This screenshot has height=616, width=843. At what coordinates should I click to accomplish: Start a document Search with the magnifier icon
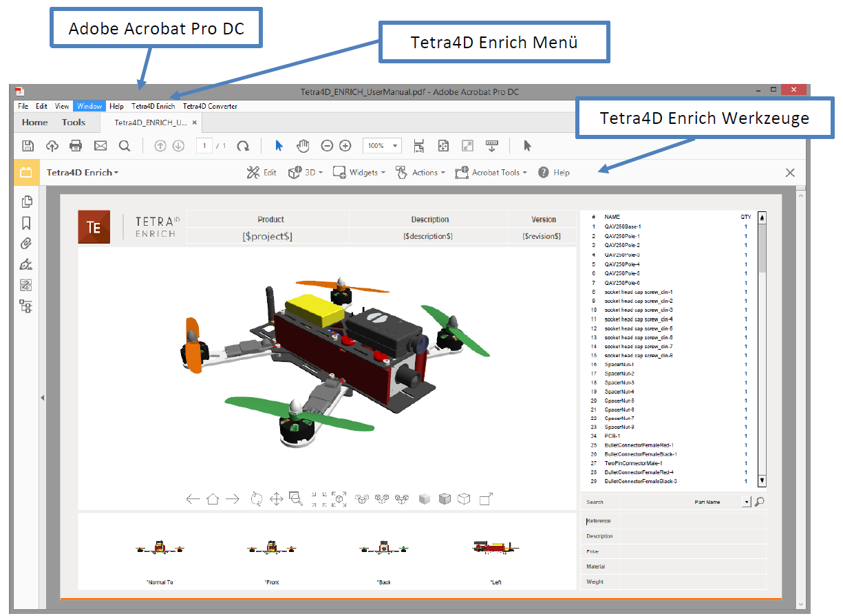124,146
